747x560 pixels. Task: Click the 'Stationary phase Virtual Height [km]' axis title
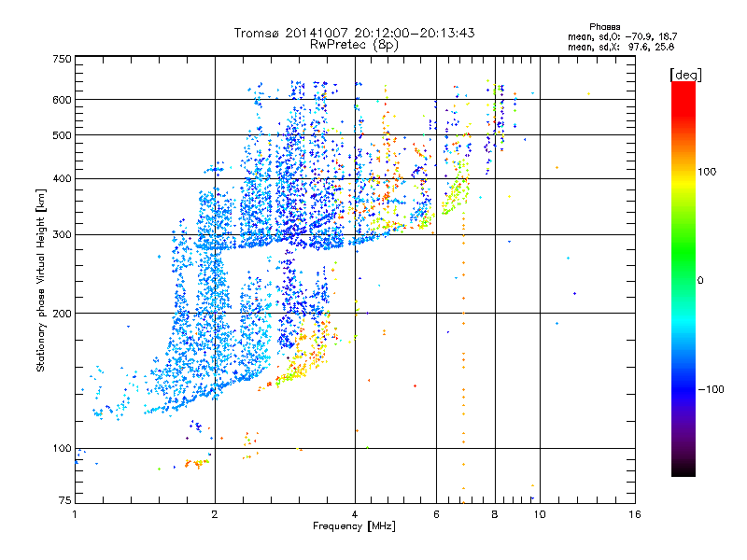tap(41, 280)
